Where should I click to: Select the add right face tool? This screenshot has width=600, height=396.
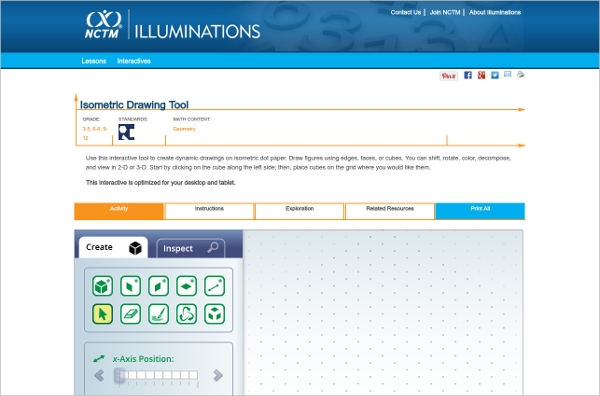(158, 286)
